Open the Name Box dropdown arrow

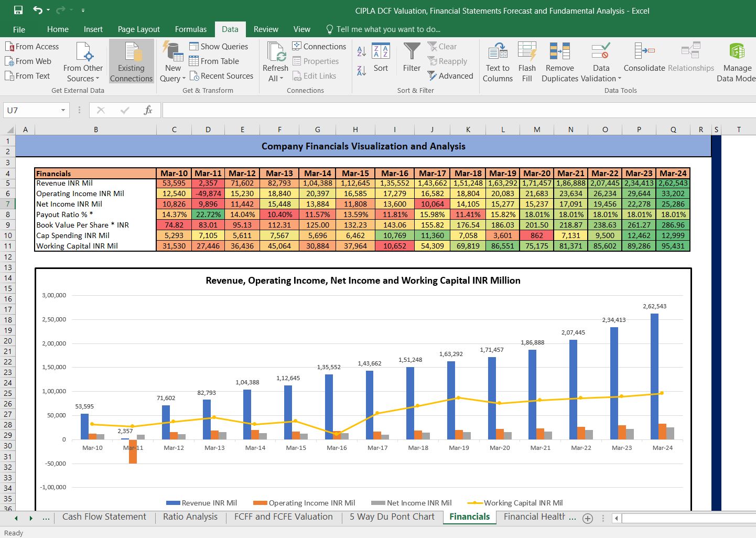63,110
